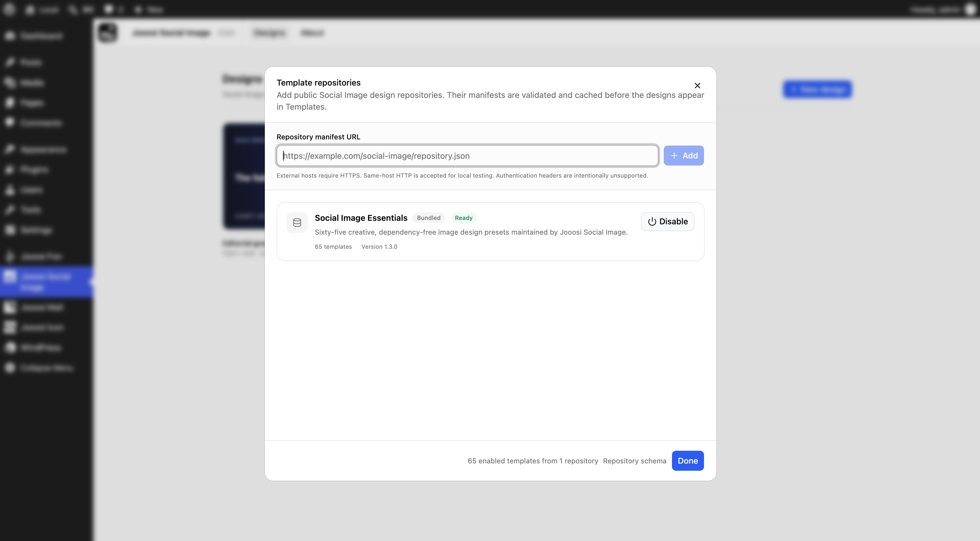Click the database icon for Social Image Essentials

(297, 223)
